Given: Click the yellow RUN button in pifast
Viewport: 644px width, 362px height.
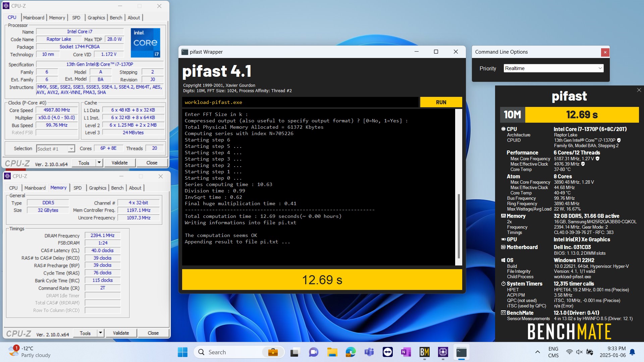Looking at the screenshot, I should coord(441,102).
